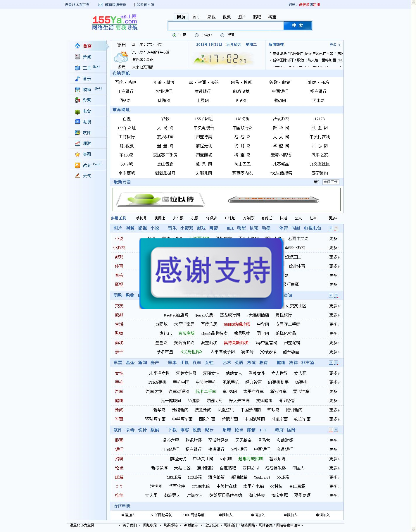
Task: Click the search text input field
Action: click(x=226, y=26)
